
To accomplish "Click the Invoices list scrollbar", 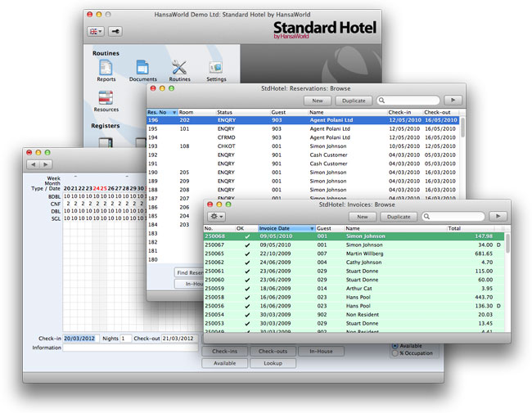I will pos(507,243).
